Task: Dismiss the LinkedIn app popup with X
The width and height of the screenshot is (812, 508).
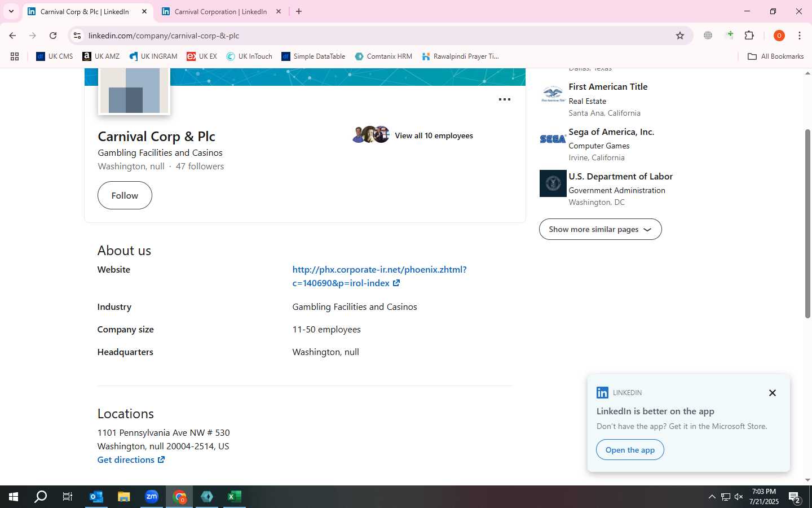Action: click(773, 393)
